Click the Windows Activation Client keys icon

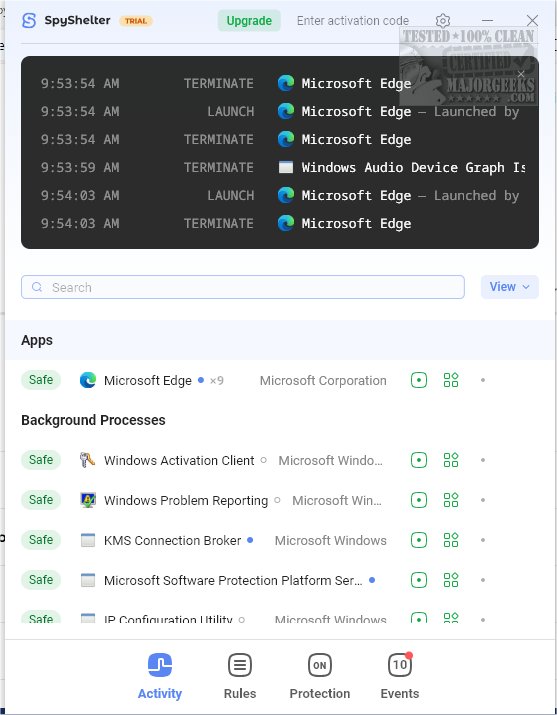tap(88, 460)
